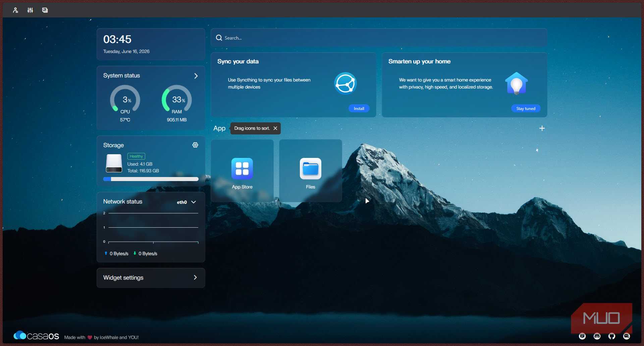Open the feedback chat icon in footer

[x=582, y=336]
